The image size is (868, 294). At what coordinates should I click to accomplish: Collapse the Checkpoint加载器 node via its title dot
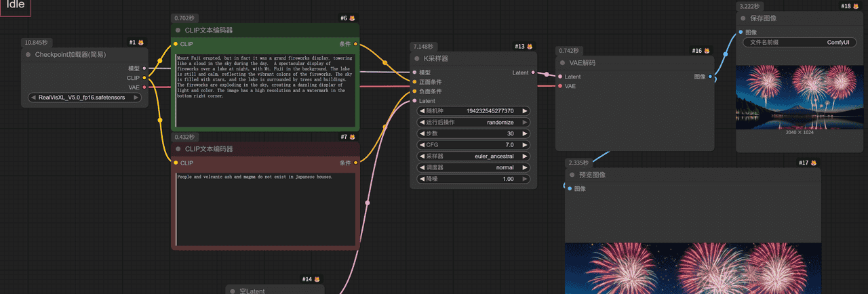(x=28, y=54)
